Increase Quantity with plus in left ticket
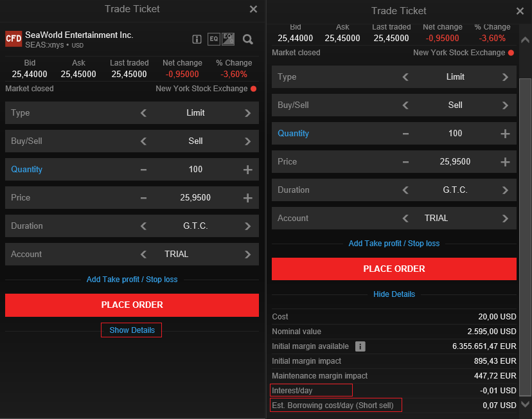The height and width of the screenshot is (419, 532). (x=247, y=170)
